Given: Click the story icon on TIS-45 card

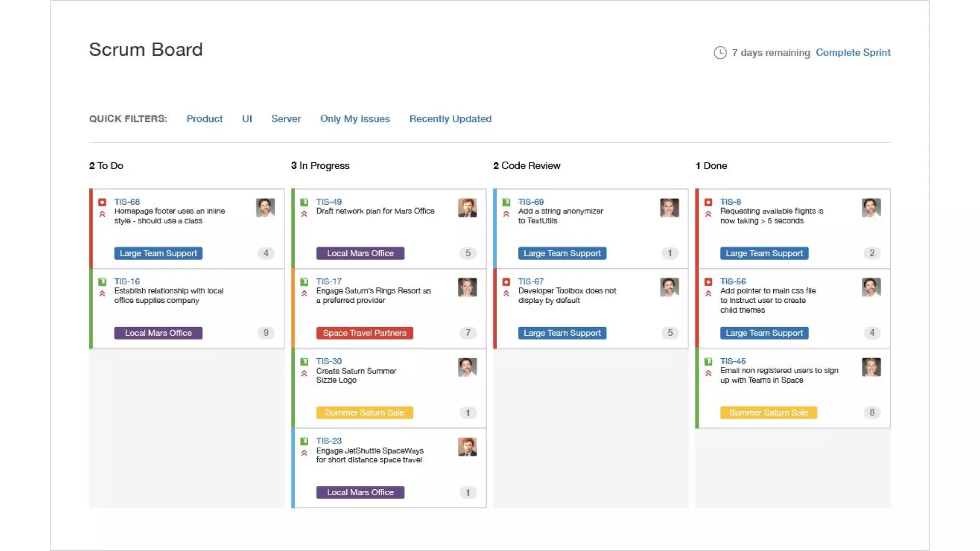Looking at the screenshot, I should [708, 362].
